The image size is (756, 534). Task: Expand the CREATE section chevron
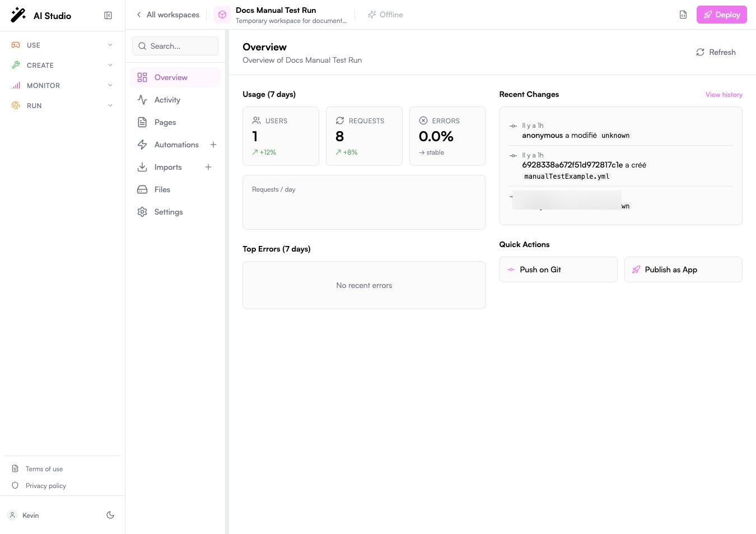pyautogui.click(x=110, y=65)
